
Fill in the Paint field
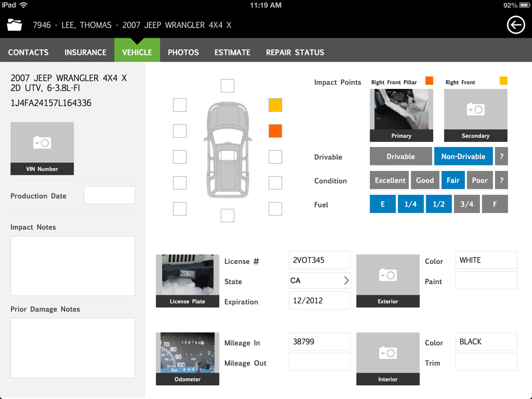pos(486,280)
